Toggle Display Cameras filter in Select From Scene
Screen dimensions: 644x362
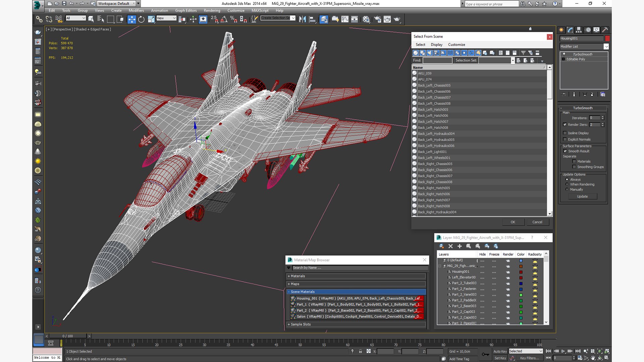pos(436,53)
